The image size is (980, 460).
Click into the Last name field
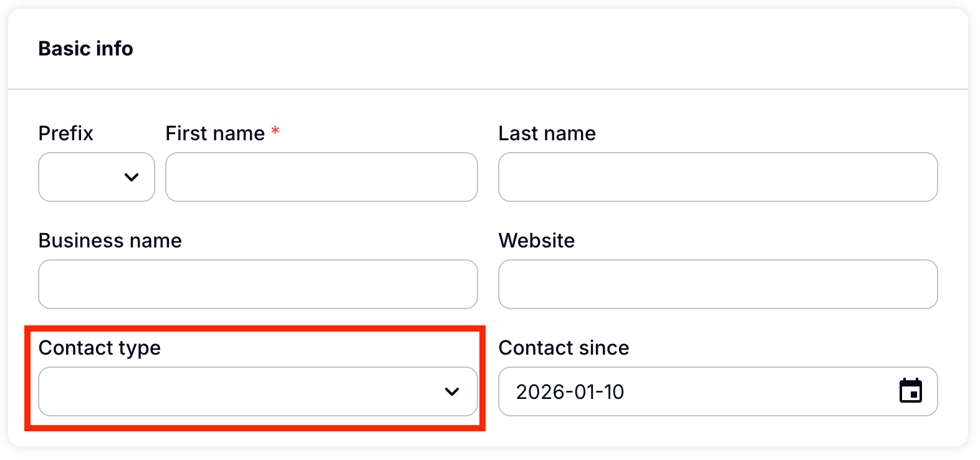718,177
